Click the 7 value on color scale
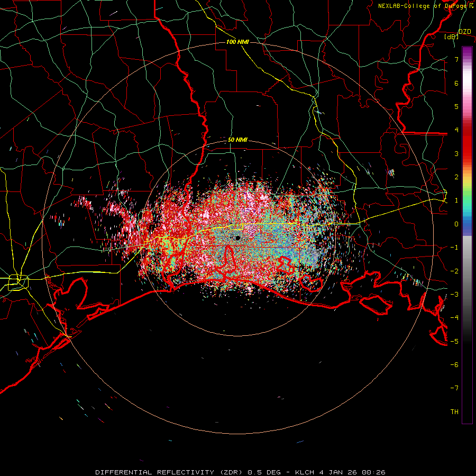Viewport: 476px width, 476px height. (x=456, y=59)
